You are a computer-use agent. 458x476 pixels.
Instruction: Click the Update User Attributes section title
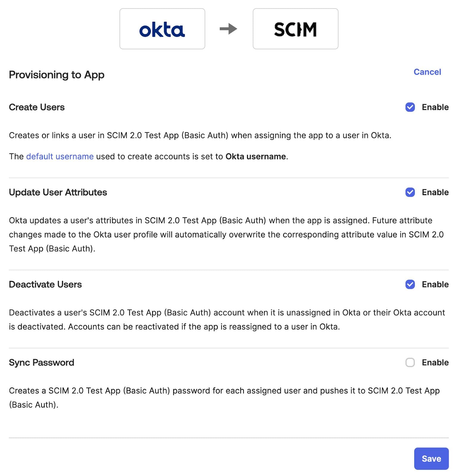pyautogui.click(x=58, y=192)
